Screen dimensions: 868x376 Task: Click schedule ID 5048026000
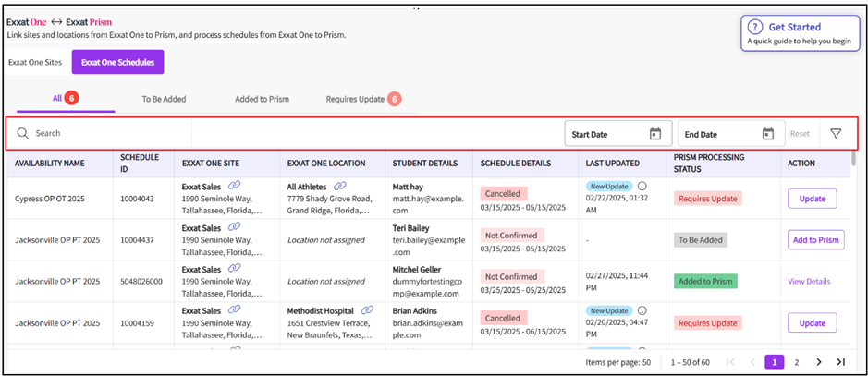pyautogui.click(x=141, y=282)
